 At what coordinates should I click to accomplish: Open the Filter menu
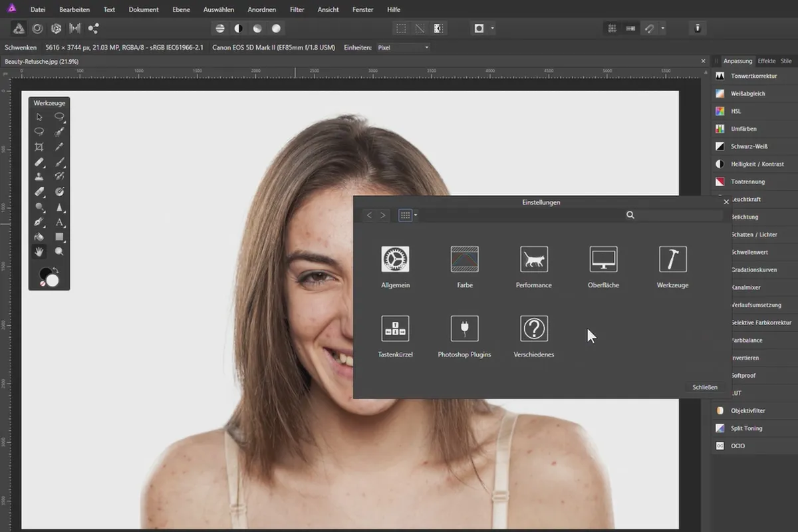pyautogui.click(x=297, y=10)
